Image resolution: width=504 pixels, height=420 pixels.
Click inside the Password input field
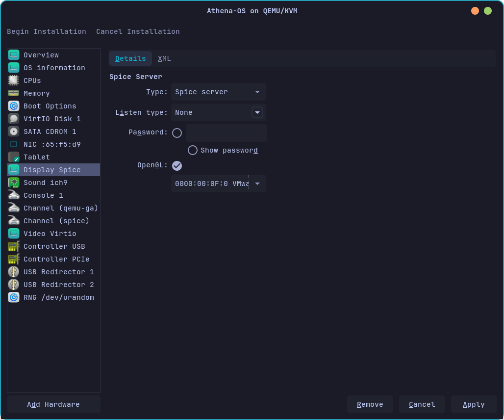click(x=226, y=132)
